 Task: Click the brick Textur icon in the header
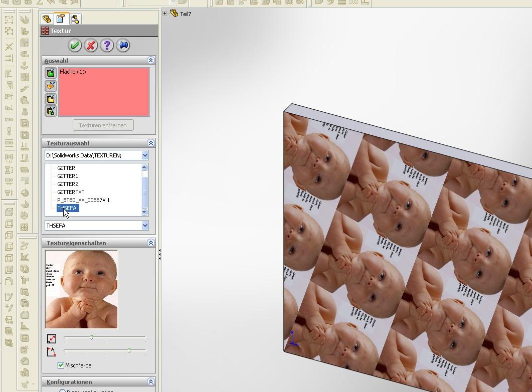click(45, 31)
